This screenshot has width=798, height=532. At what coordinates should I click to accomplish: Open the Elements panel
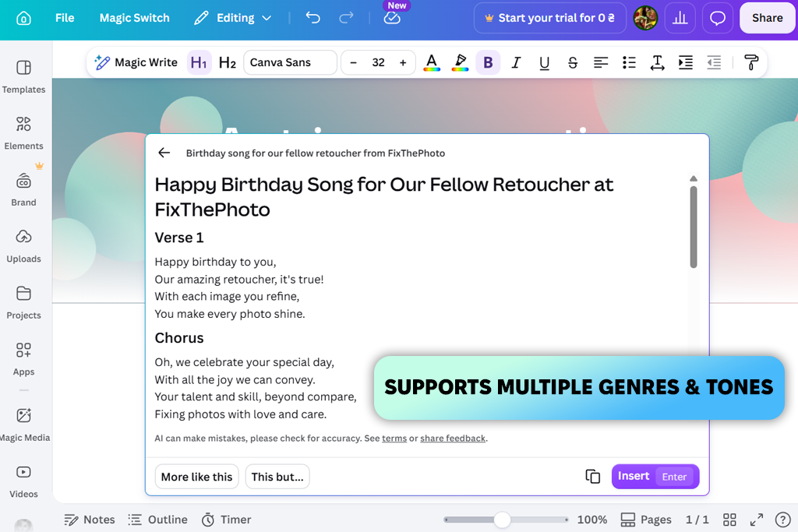click(x=23, y=133)
